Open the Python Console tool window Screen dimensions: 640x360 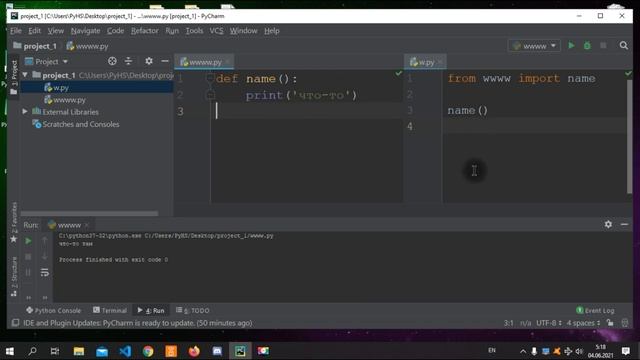[53, 310]
